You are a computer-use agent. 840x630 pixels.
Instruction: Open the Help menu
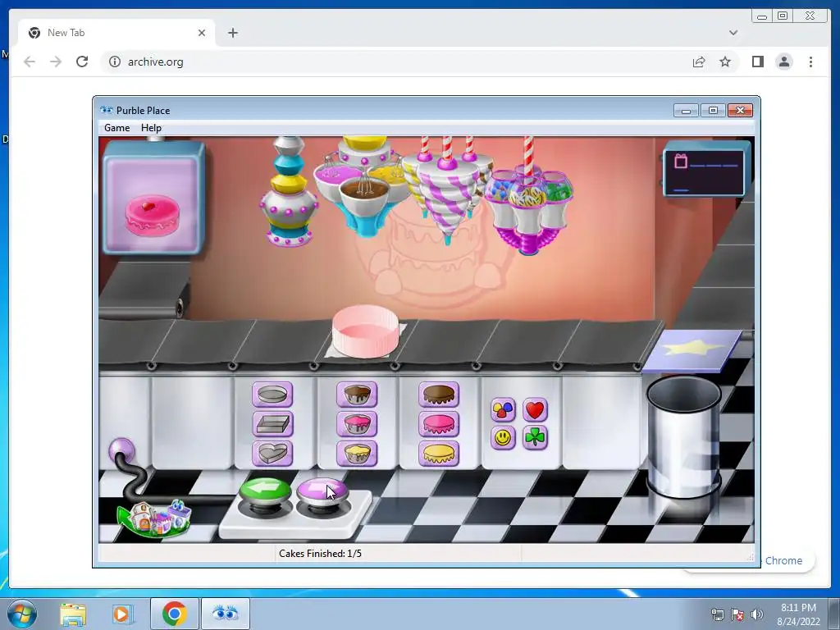[x=151, y=128]
